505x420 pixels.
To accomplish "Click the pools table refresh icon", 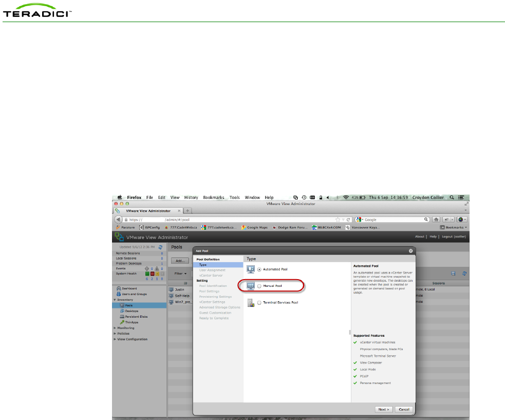I will (x=464, y=273).
